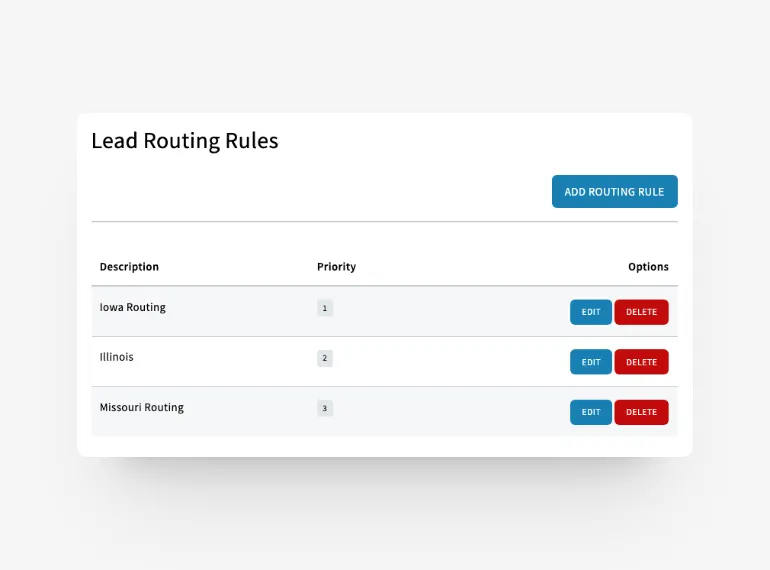Click the Lead Routing Rules heading
This screenshot has height=570, width=770.
pyautogui.click(x=185, y=141)
